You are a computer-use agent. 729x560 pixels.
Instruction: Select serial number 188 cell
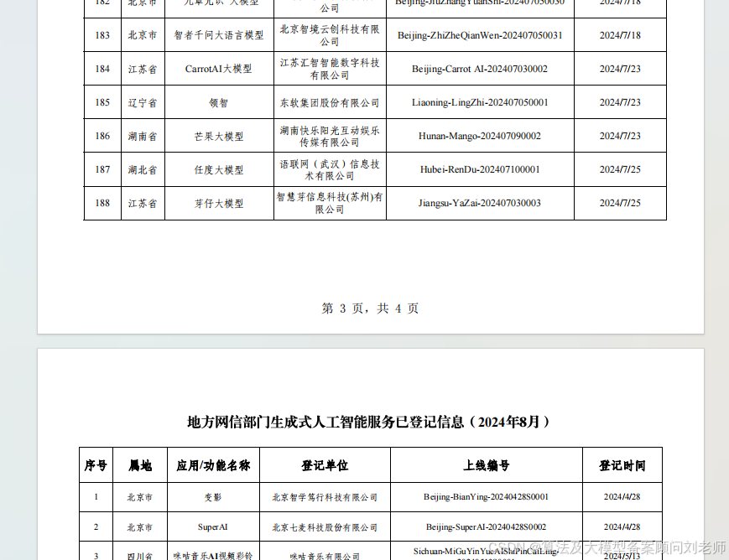[102, 203]
